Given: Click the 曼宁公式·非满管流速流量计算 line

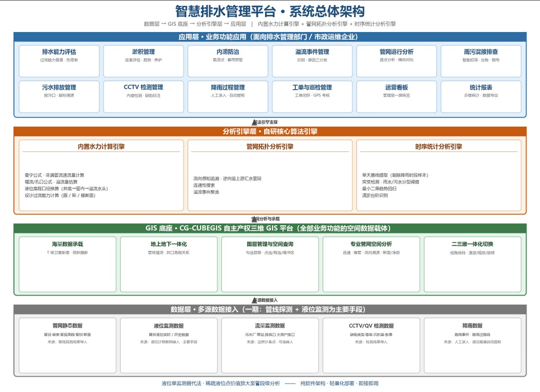Looking at the screenshot, I should click(x=55, y=175).
